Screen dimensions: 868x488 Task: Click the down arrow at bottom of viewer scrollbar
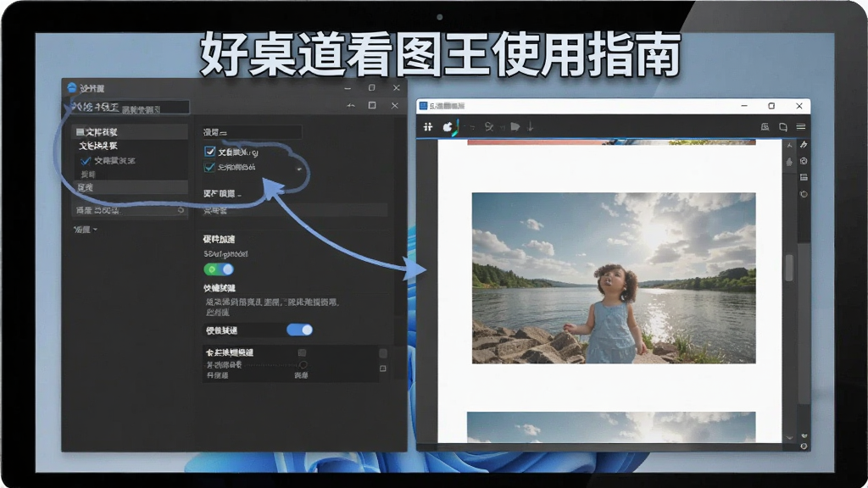[x=789, y=438]
